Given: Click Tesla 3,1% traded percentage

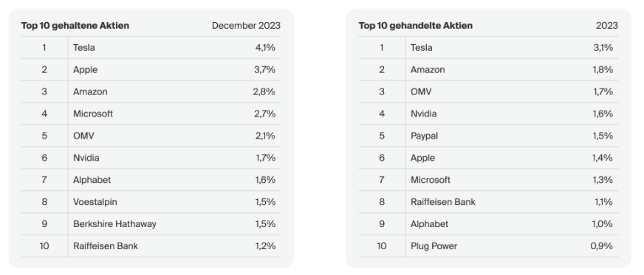Looking at the screenshot, I should click(603, 47).
